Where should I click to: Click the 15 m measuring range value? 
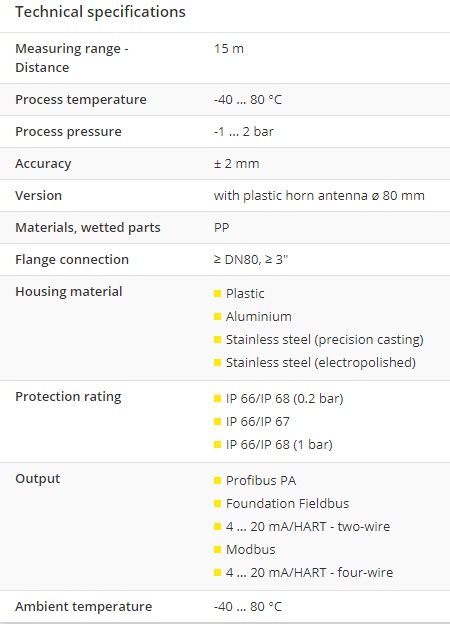tap(229, 49)
